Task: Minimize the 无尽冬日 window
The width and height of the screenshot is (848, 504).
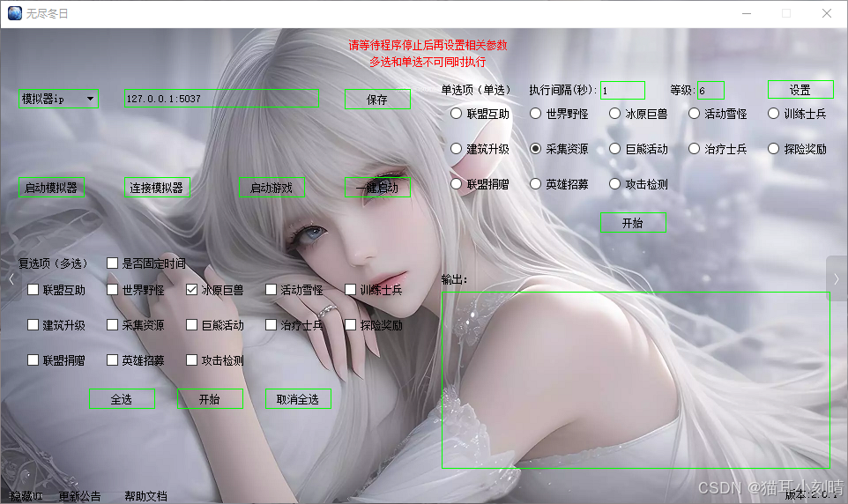Action: (x=747, y=13)
